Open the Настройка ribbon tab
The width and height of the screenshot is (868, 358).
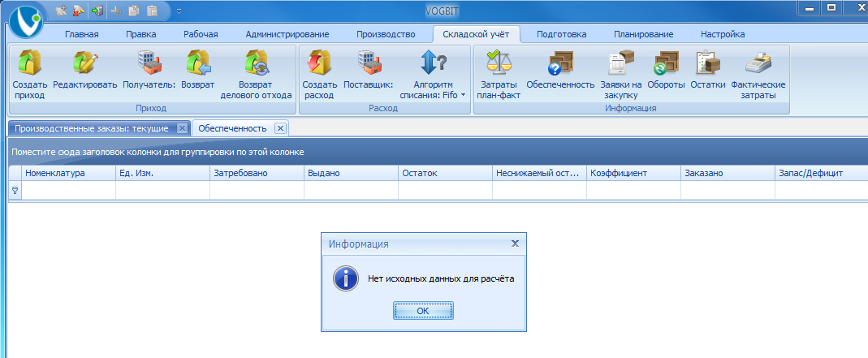(x=723, y=34)
